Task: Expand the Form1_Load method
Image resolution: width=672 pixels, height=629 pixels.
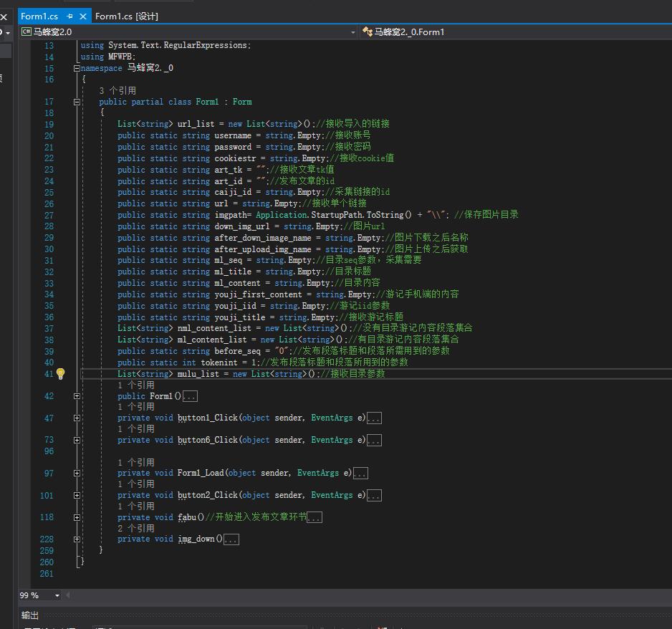Action: point(77,473)
